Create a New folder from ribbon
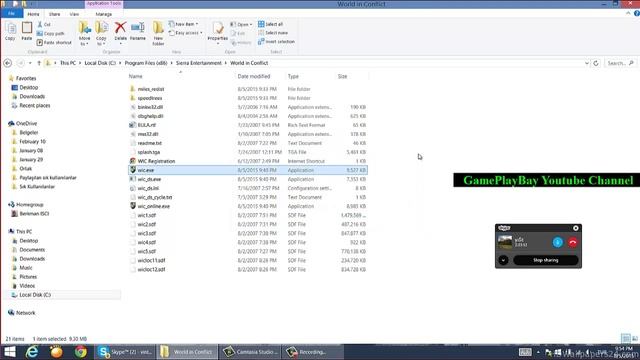 [158, 33]
